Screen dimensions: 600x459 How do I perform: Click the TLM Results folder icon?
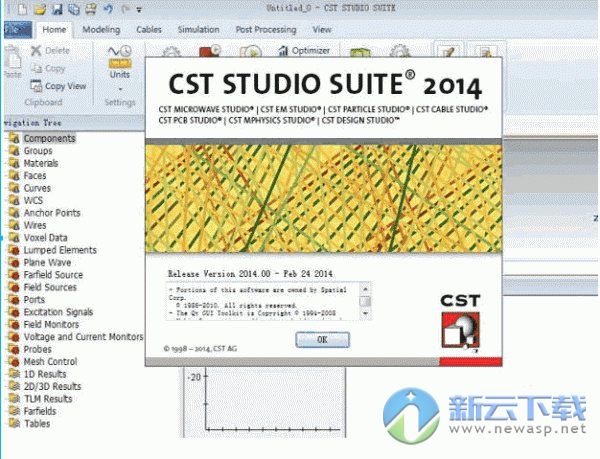tap(14, 399)
